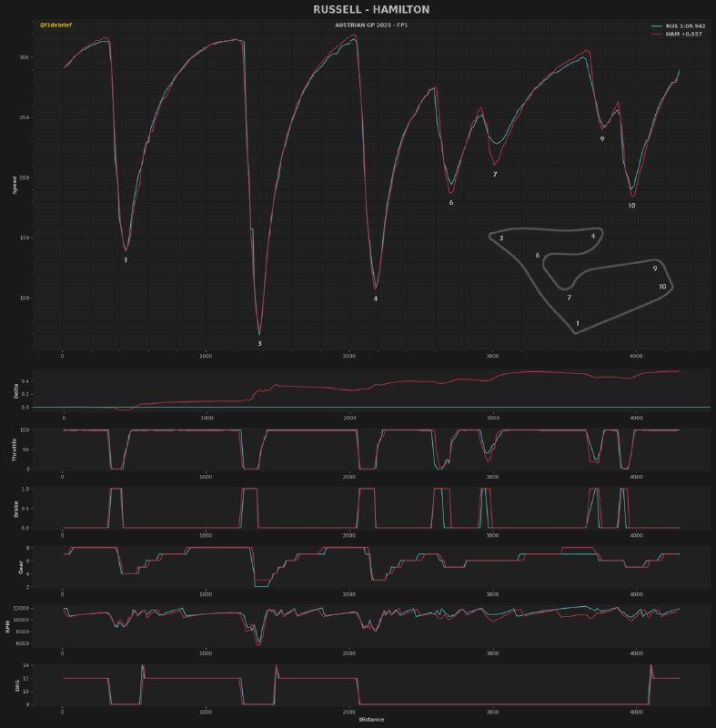
Task: Click corner label '4' under the speed trace
Action: [376, 298]
